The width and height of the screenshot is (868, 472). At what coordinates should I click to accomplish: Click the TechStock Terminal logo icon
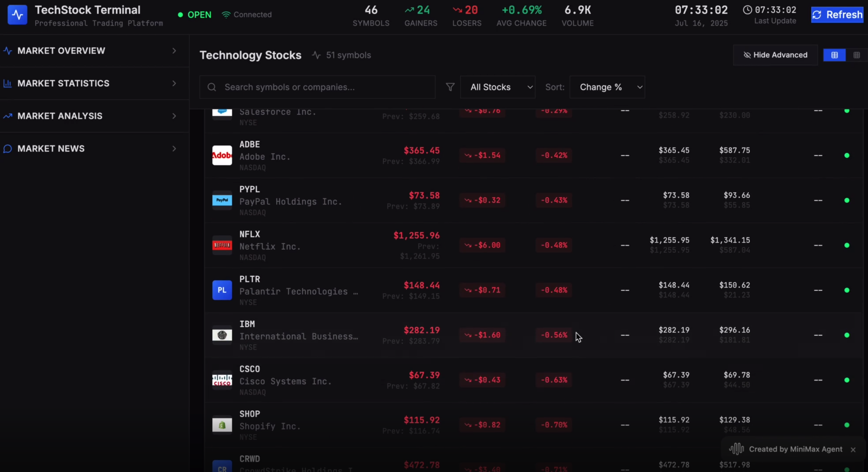[17, 15]
